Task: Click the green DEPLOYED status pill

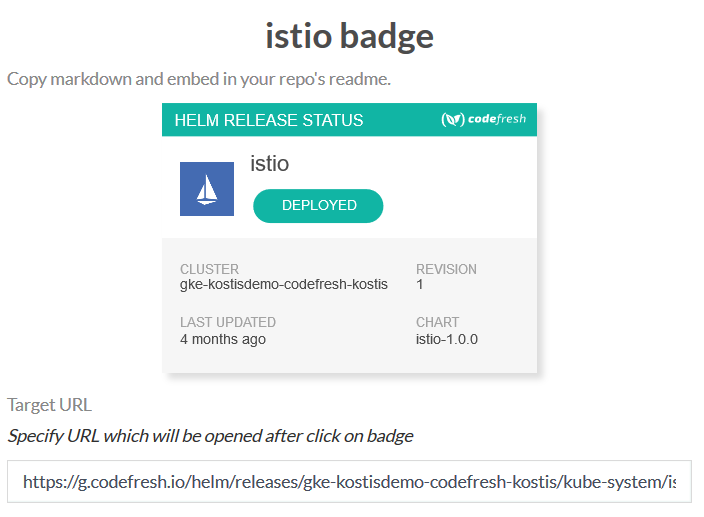Action: click(318, 205)
